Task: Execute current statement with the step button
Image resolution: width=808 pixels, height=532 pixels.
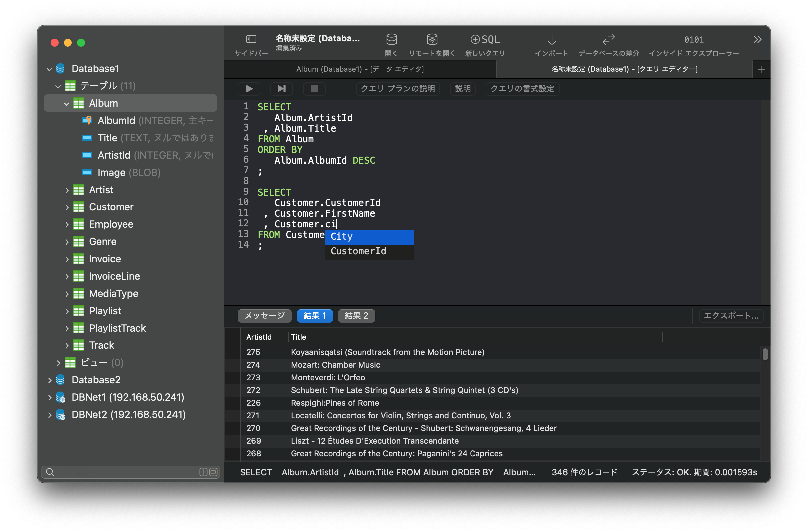Action: (281, 88)
